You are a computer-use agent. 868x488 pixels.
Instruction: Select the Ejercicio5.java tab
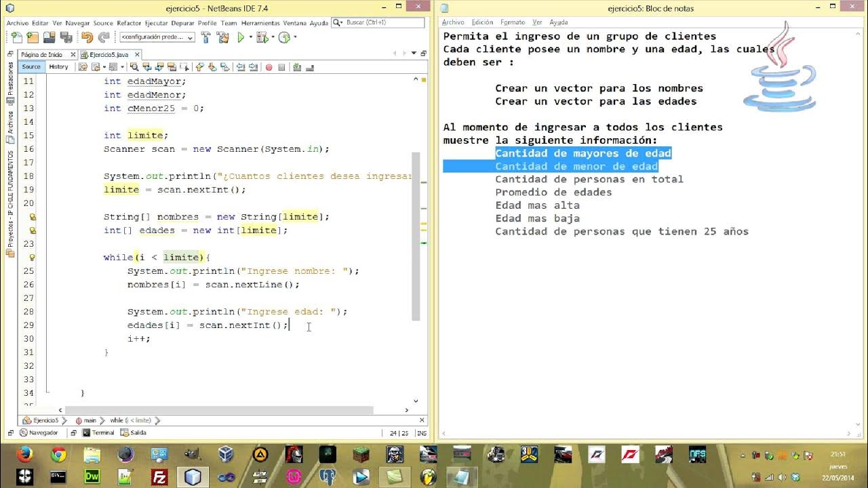(x=108, y=54)
